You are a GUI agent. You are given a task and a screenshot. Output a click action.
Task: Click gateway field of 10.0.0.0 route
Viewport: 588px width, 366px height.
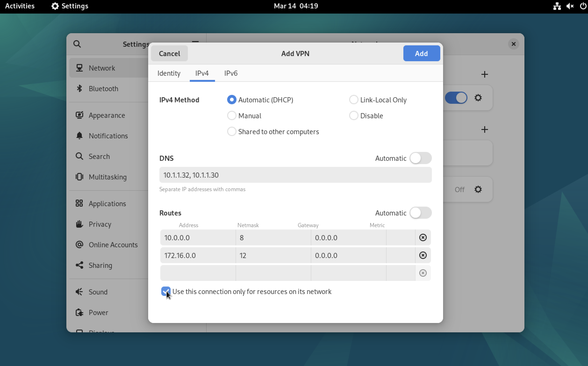348,237
